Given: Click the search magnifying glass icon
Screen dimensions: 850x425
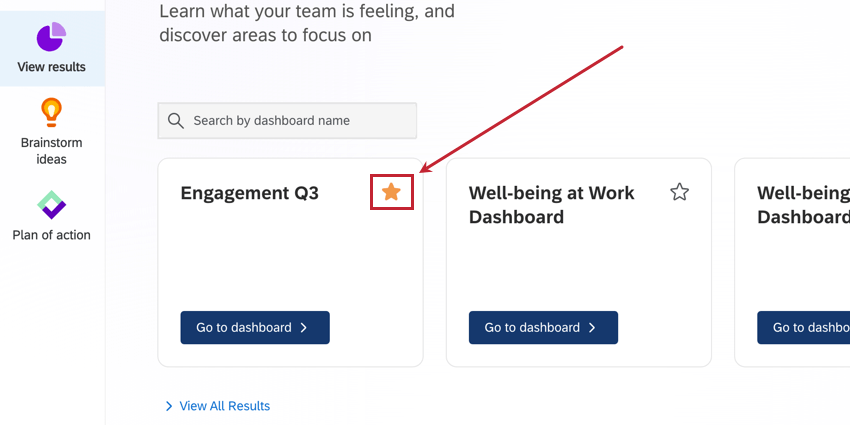Looking at the screenshot, I should coord(176,121).
